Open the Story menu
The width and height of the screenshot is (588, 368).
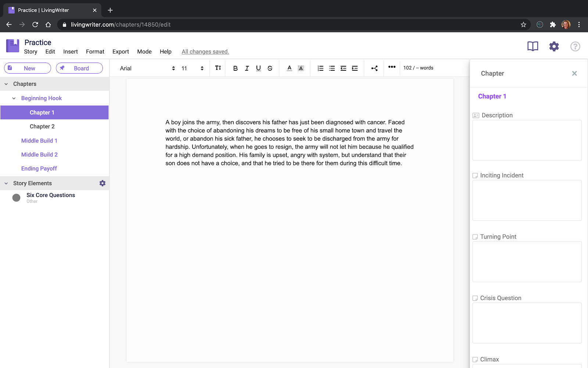coord(31,52)
